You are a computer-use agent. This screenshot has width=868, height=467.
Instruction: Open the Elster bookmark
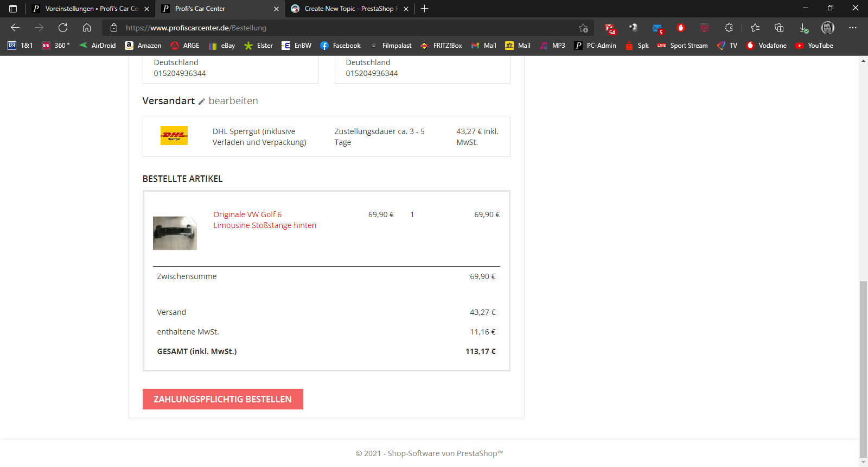pos(259,46)
